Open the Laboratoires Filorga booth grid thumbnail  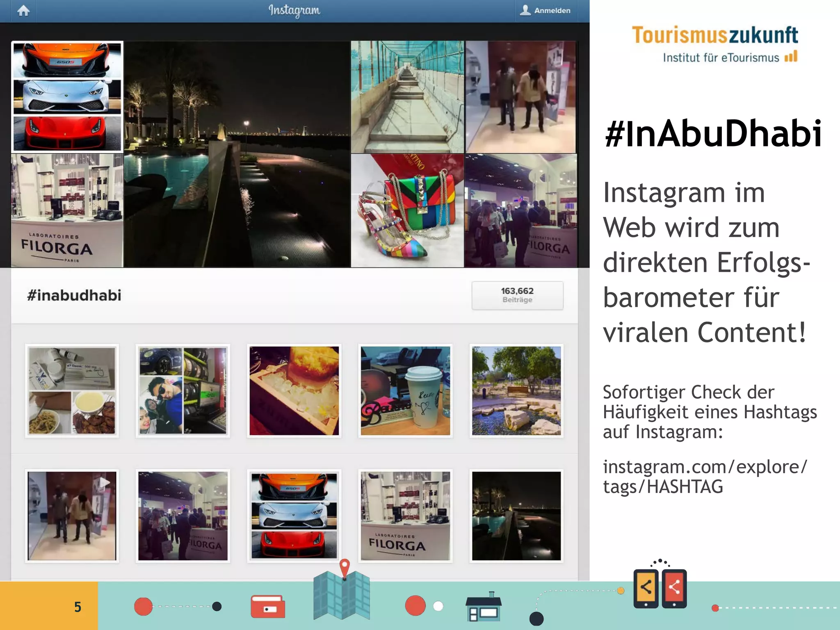405,516
